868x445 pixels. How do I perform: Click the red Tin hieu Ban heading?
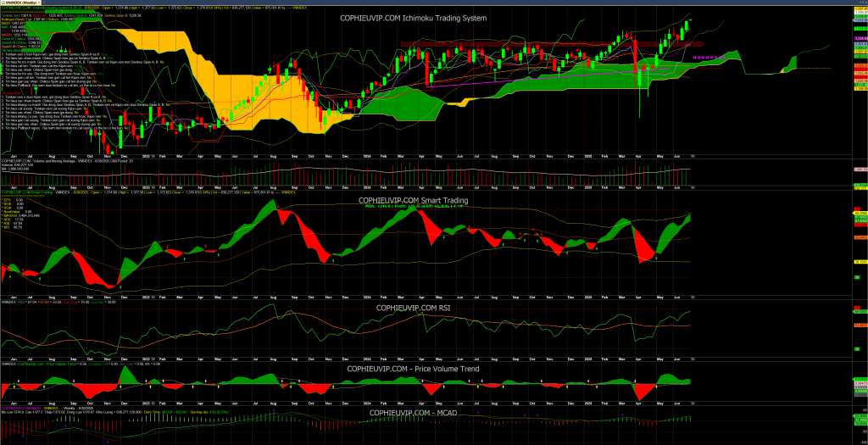10,93
